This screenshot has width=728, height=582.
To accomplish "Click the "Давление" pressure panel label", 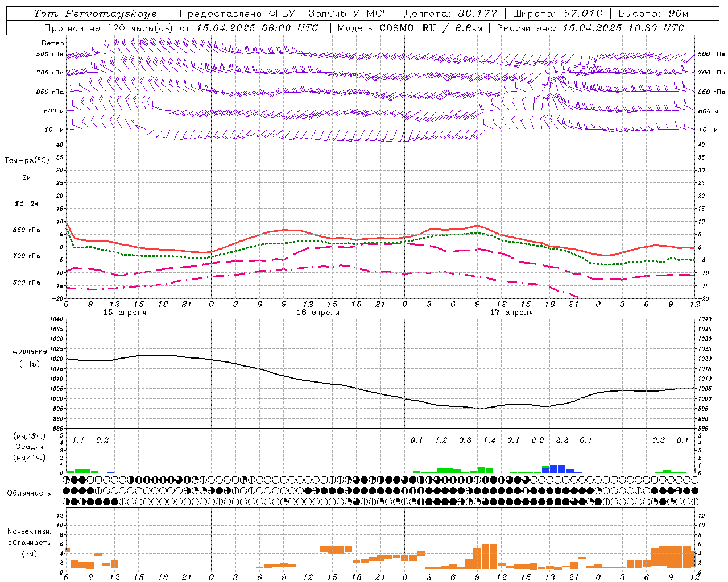I will point(29,351).
